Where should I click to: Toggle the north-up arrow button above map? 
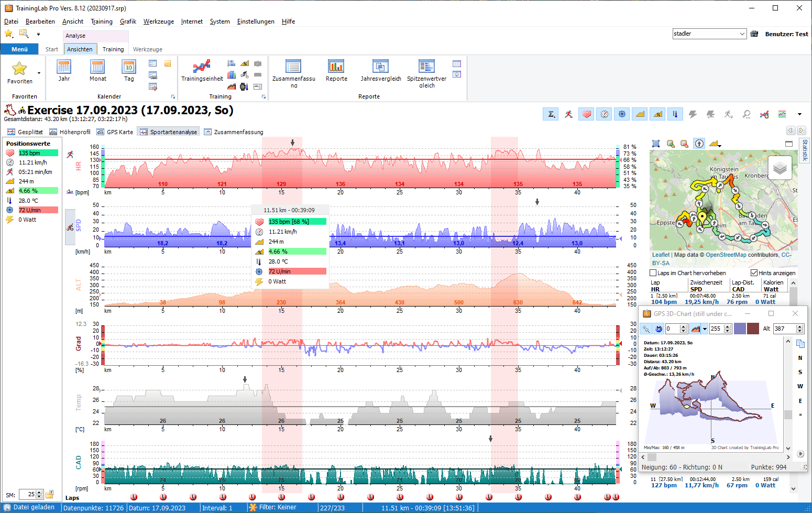pos(699,144)
